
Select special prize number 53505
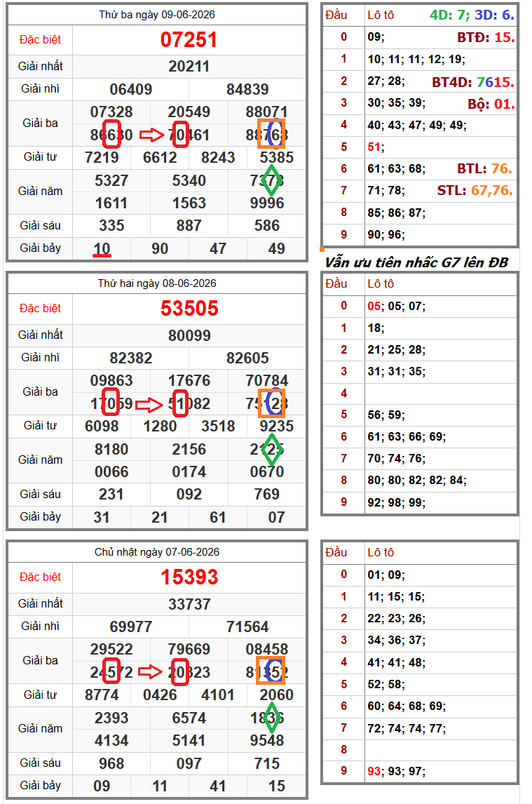coord(189,308)
